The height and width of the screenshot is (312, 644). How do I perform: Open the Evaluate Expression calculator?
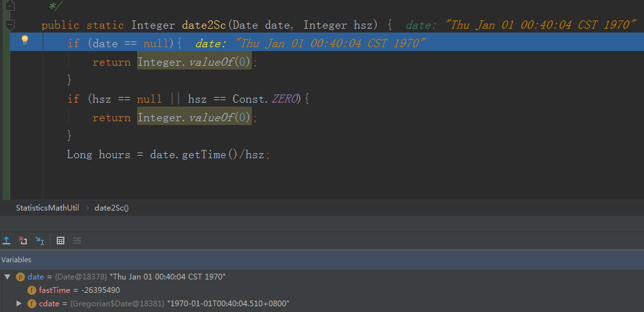(x=61, y=241)
